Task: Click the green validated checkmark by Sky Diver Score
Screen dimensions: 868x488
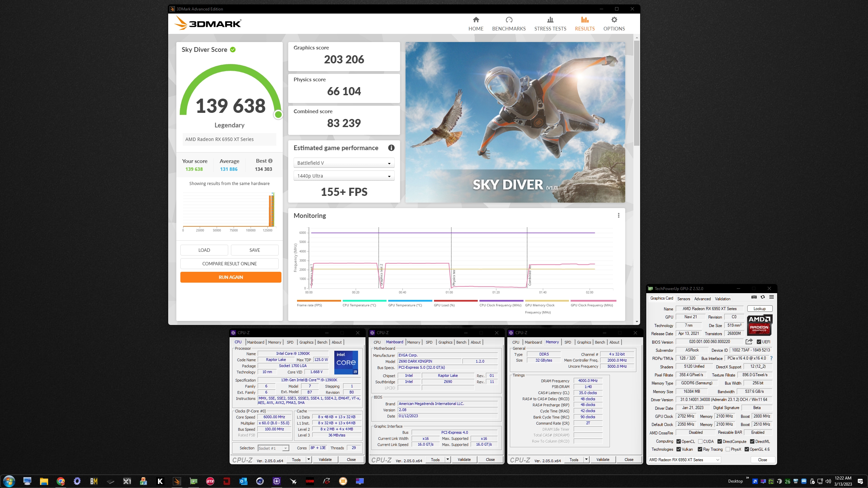Action: coord(233,49)
